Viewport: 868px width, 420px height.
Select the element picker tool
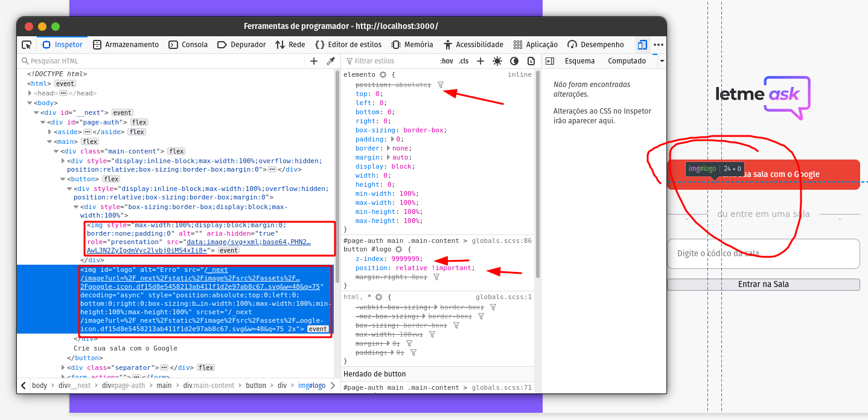click(x=26, y=45)
